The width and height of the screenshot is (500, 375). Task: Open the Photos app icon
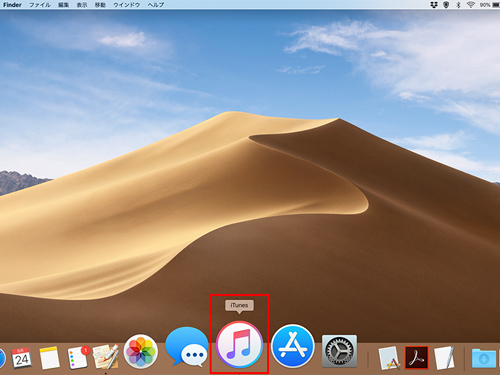141,351
